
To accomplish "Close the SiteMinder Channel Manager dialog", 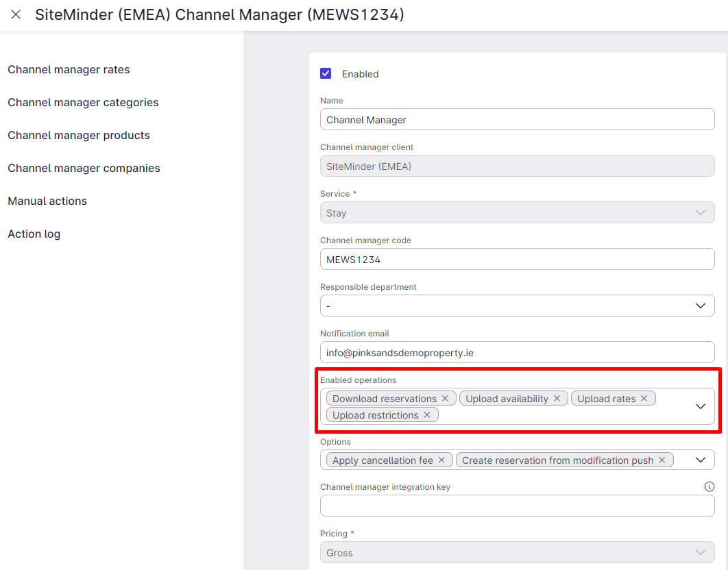I will tap(16, 14).
